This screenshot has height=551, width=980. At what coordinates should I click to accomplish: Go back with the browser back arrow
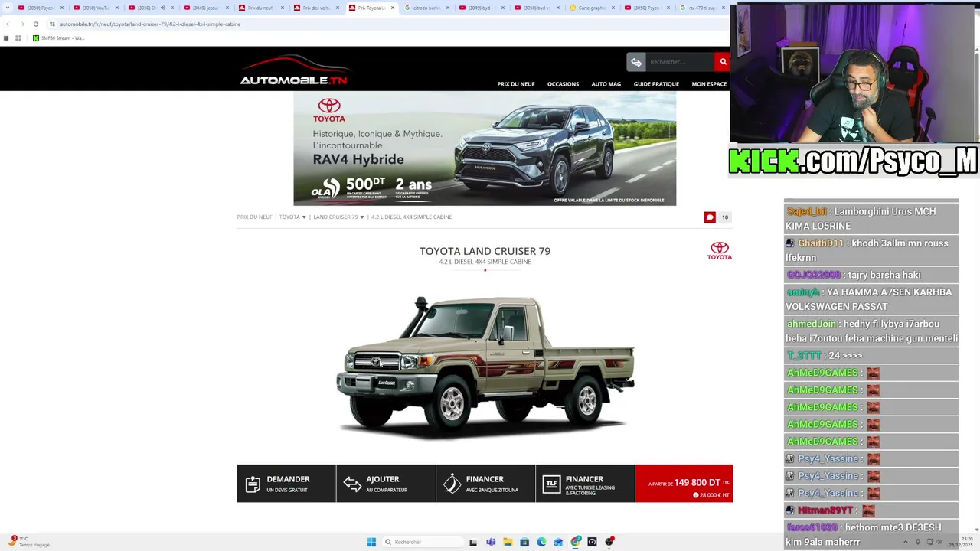click(8, 24)
